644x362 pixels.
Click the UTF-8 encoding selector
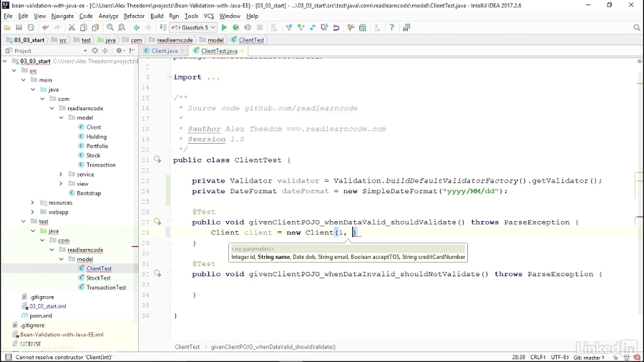click(561, 357)
